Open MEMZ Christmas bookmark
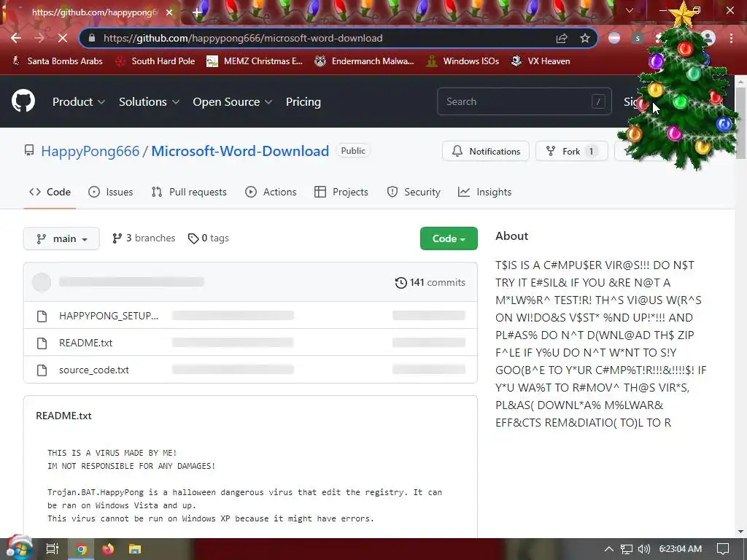 255,61
